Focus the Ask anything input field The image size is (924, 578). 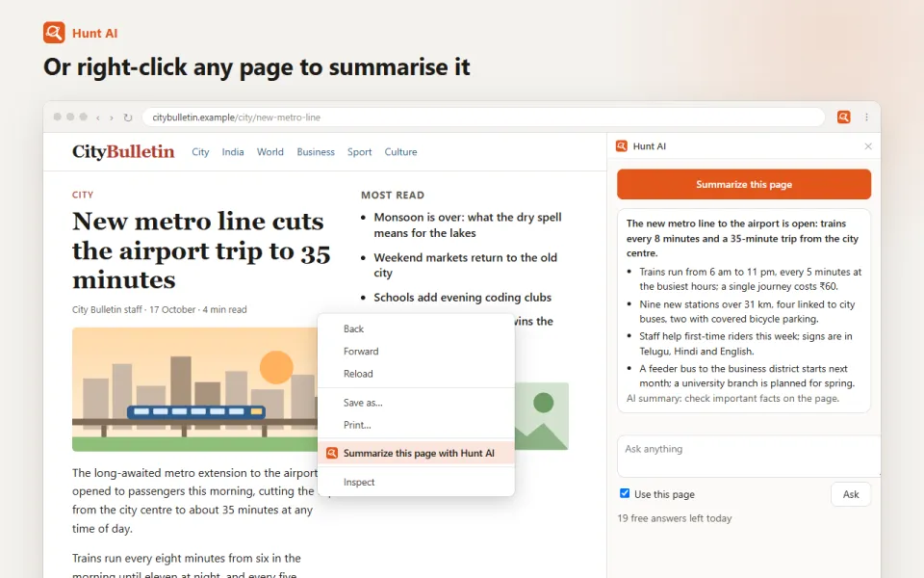coord(749,456)
